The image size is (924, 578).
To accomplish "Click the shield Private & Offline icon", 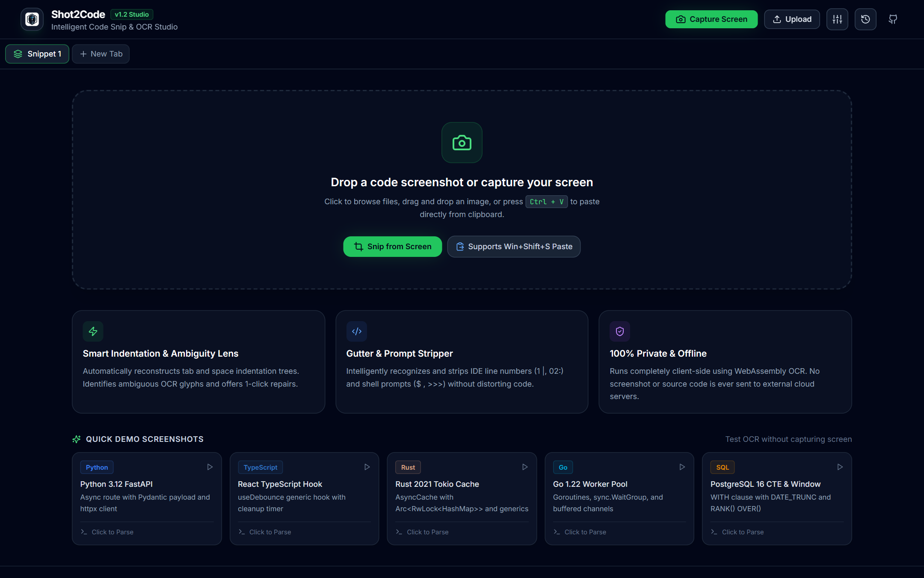I will tap(620, 331).
